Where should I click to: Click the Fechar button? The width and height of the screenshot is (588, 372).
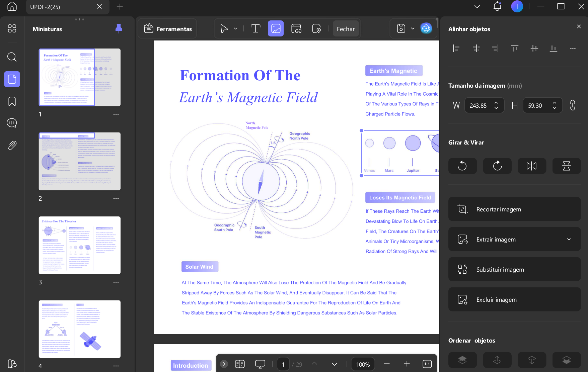346,29
